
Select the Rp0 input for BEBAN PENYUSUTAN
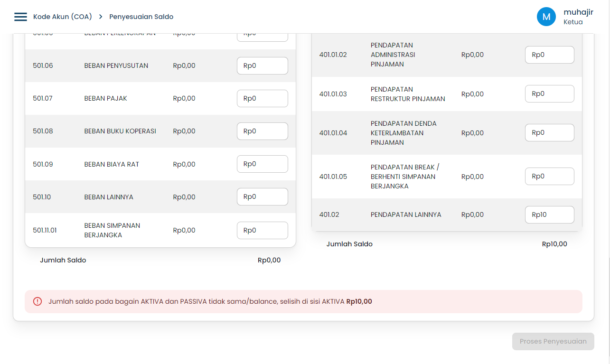click(x=262, y=65)
